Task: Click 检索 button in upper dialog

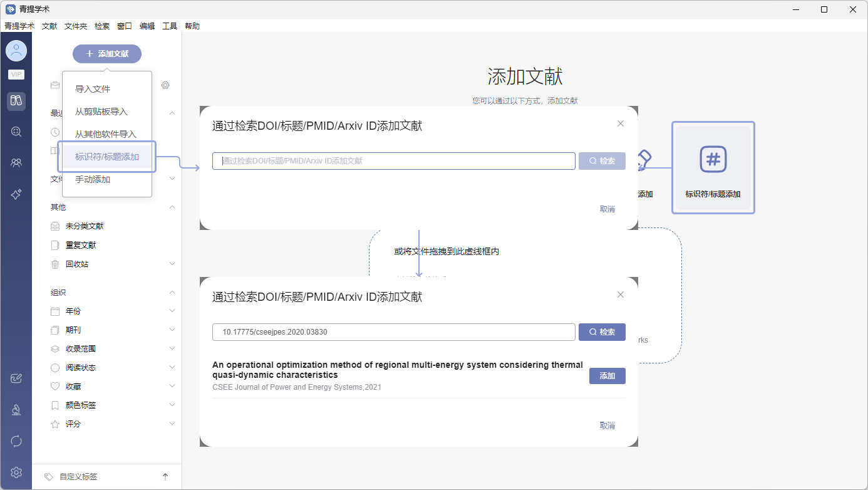Action: coord(602,161)
